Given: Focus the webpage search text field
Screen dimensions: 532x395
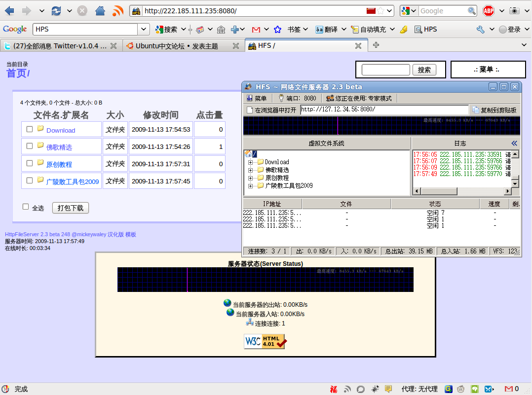Looking at the screenshot, I should coord(386,70).
